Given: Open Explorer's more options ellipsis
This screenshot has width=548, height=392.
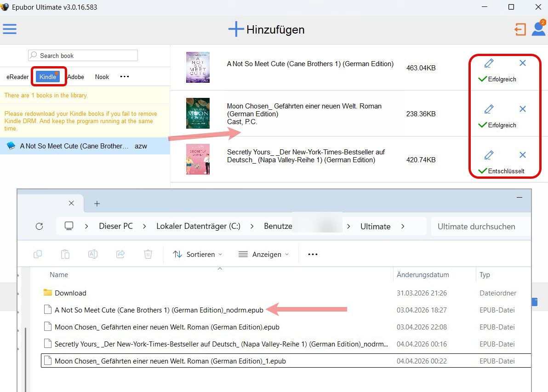Looking at the screenshot, I should (x=313, y=254).
